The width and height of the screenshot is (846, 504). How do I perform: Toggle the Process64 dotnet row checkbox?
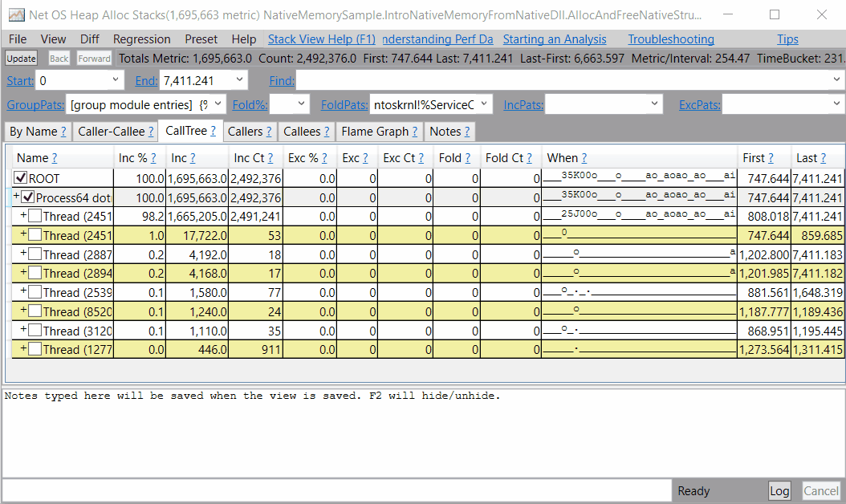pos(28,197)
